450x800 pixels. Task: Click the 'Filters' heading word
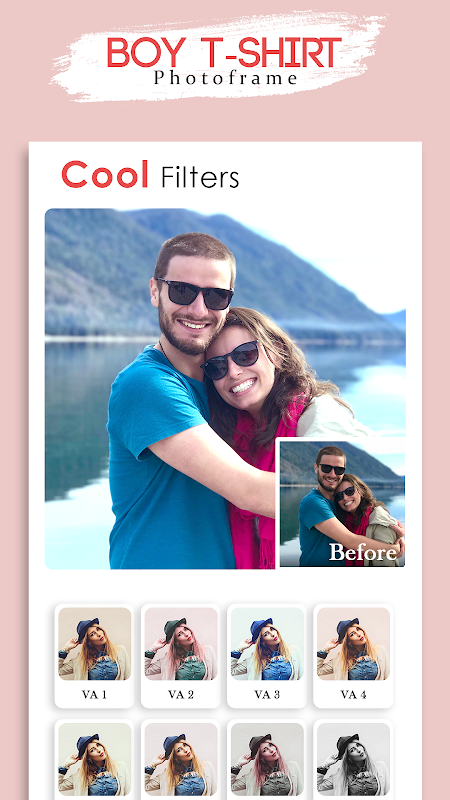tap(200, 177)
